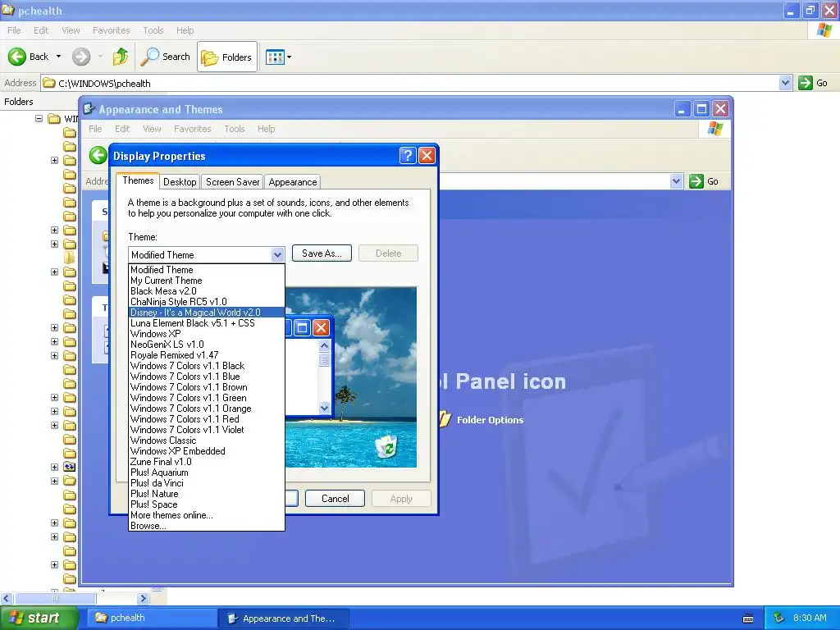Select Windows 7 Colors v1.1 Red
Screen dimensions: 840x630
coord(206,419)
